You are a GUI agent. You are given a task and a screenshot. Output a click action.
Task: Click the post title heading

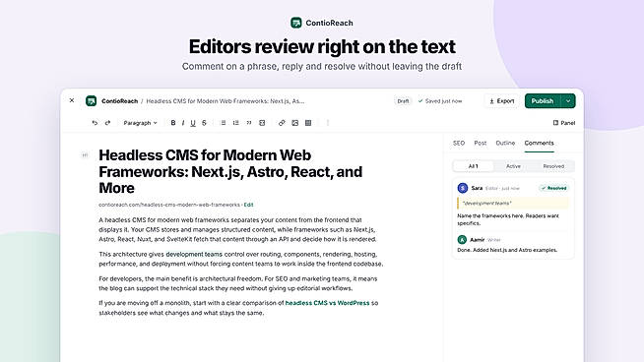coord(230,171)
